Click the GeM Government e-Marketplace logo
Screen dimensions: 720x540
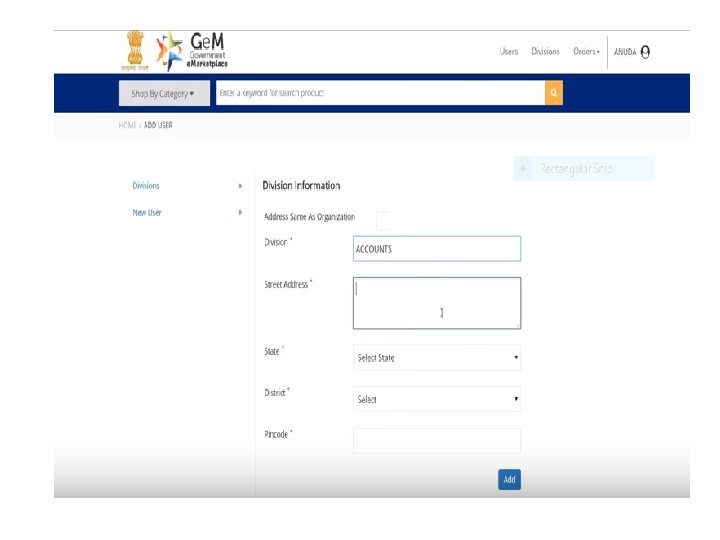click(191, 51)
